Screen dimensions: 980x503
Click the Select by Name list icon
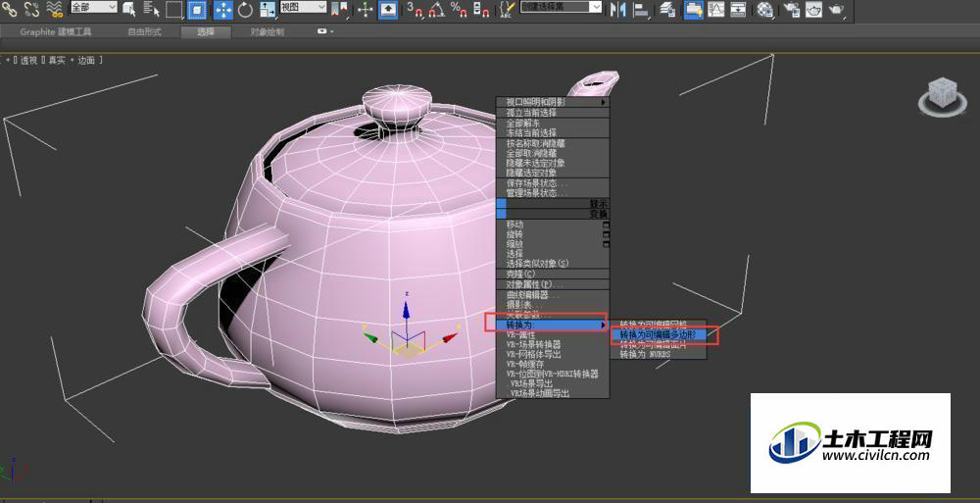tap(151, 9)
